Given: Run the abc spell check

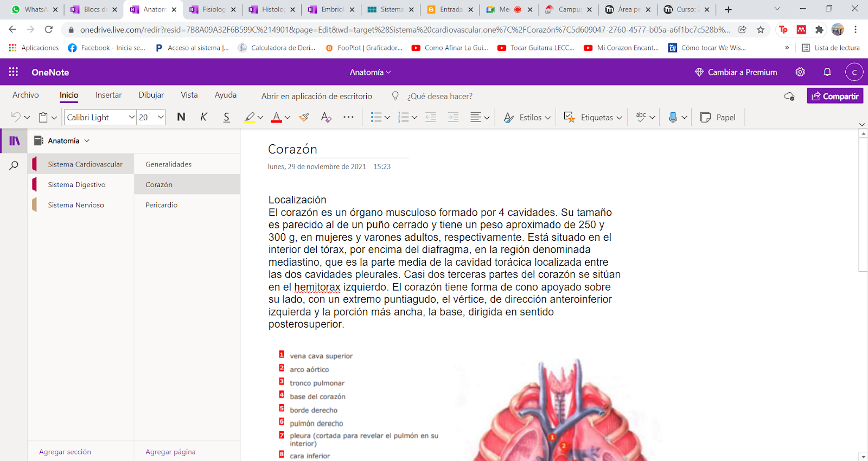Looking at the screenshot, I should [x=641, y=117].
